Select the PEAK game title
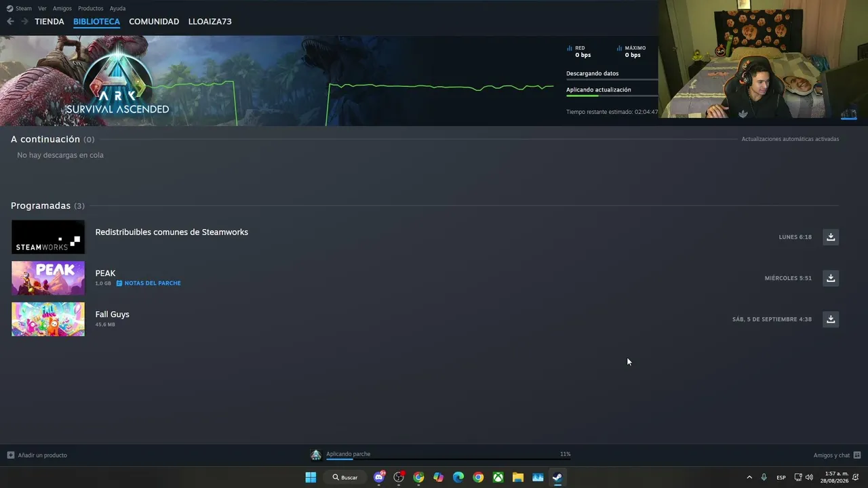The height and width of the screenshot is (488, 868). coord(105,273)
